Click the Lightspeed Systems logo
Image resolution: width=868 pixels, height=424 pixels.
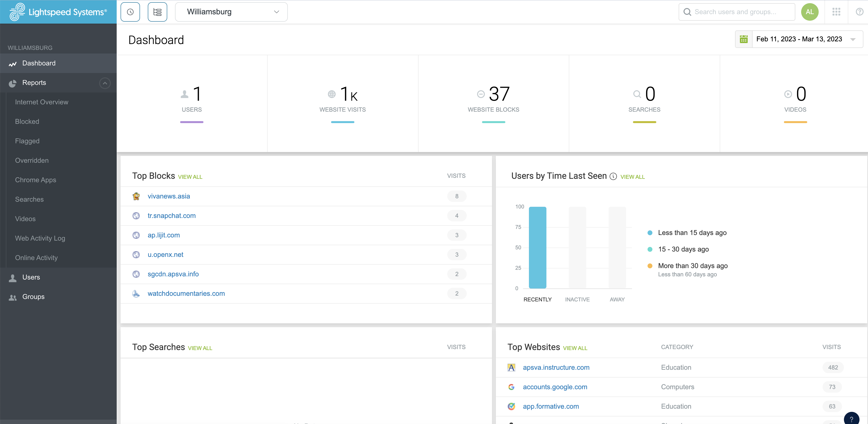coord(58,11)
